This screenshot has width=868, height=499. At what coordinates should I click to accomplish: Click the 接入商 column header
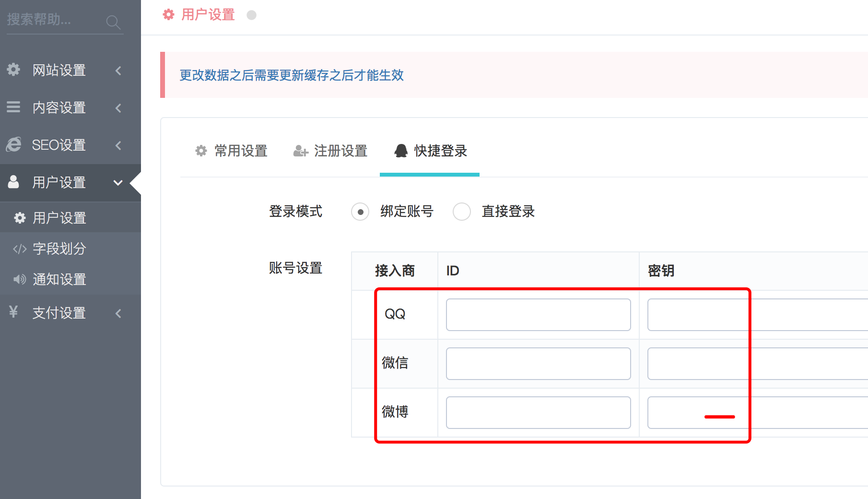pyautogui.click(x=395, y=271)
